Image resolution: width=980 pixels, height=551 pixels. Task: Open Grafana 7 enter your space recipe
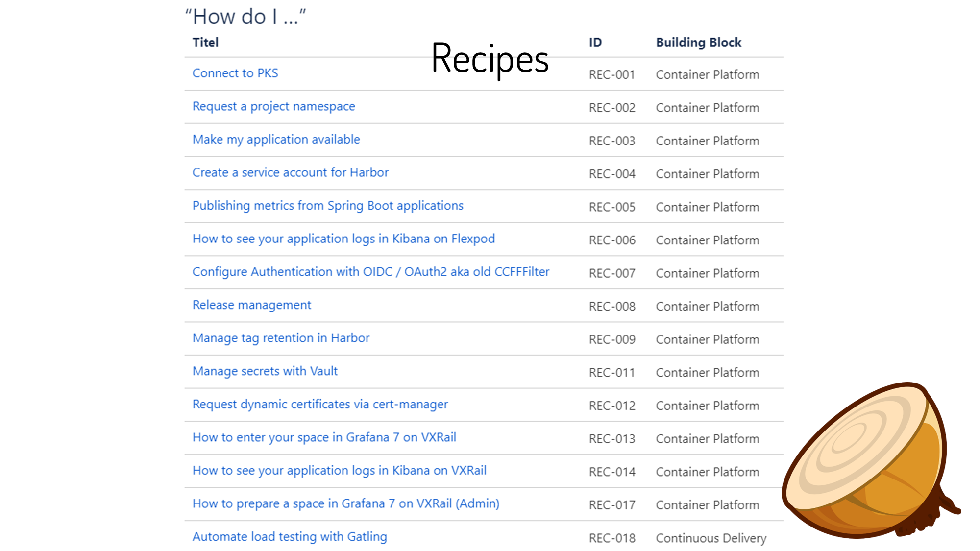(324, 437)
